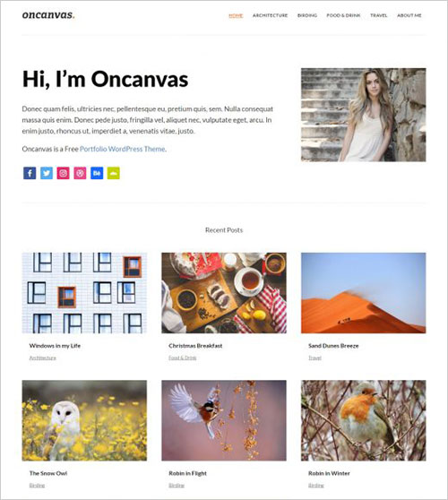This screenshot has height=500, width=448.
Task: Follow the Portfolio WordPress Theme link
Action: point(123,149)
